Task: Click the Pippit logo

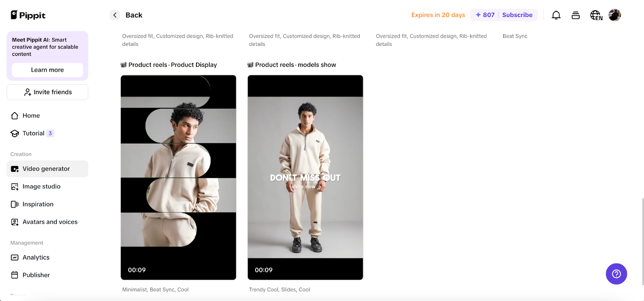Action: (x=28, y=15)
